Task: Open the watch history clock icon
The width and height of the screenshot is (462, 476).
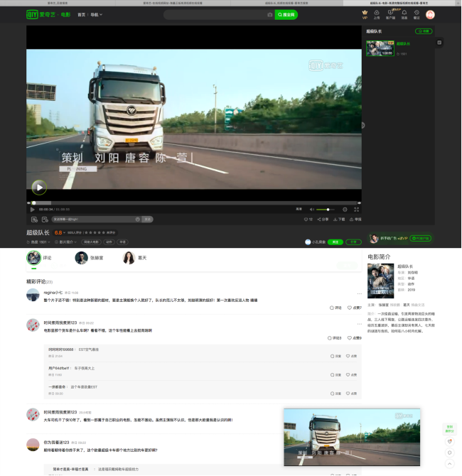Action: [x=417, y=14]
